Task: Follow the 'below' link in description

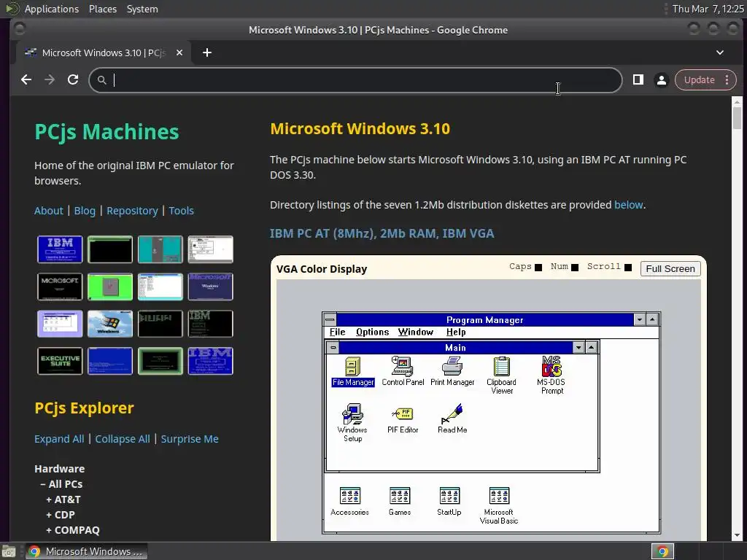Action: click(x=628, y=205)
